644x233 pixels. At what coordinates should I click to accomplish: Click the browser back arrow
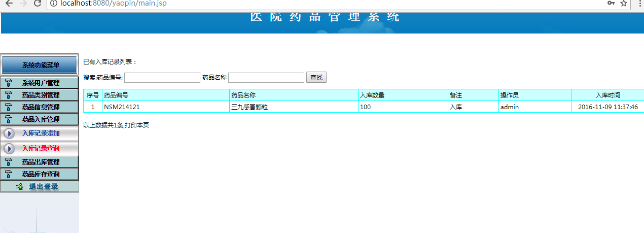[x=9, y=3]
